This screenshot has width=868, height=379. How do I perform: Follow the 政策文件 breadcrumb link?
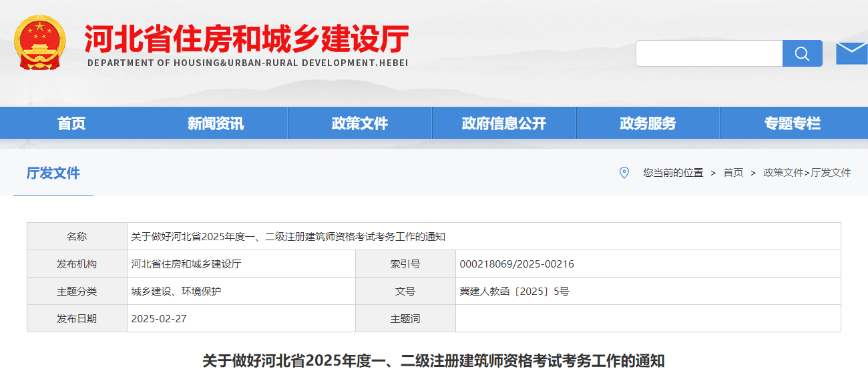point(783,173)
